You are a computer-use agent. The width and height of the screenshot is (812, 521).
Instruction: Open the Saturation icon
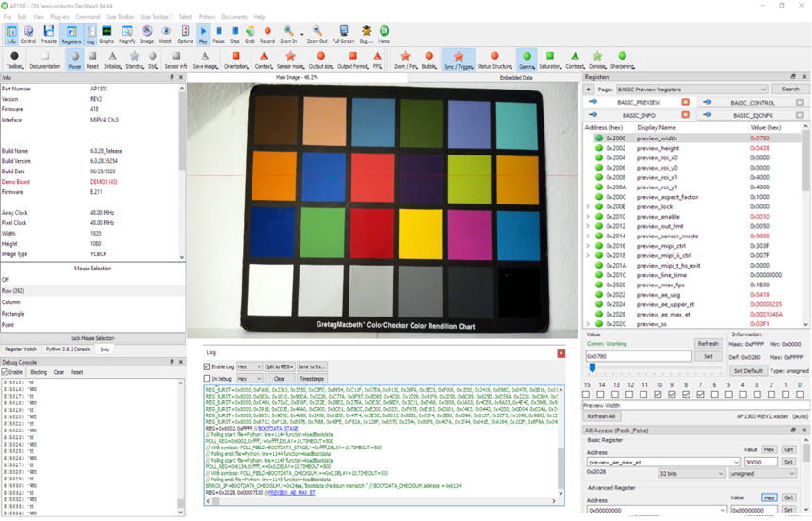[550, 59]
